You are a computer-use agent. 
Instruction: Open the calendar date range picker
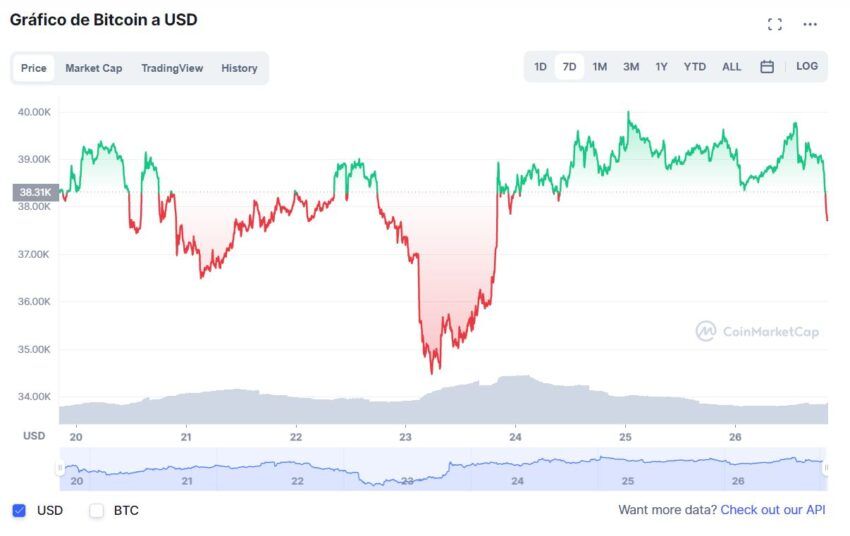[x=767, y=67]
